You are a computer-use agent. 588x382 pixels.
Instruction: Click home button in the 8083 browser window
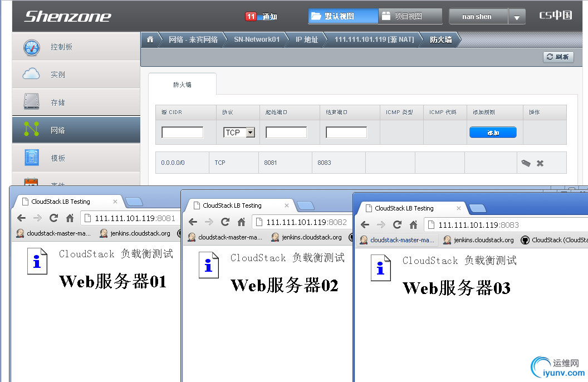coord(413,224)
